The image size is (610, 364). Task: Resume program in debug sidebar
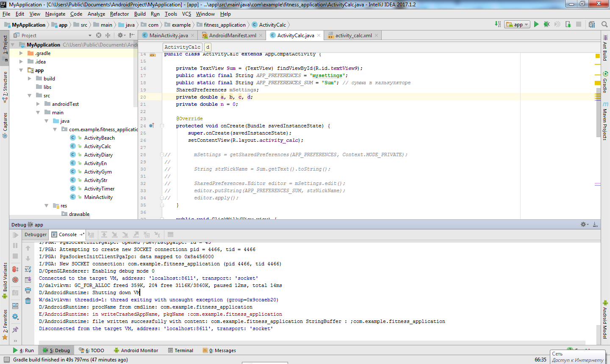[x=15, y=235]
